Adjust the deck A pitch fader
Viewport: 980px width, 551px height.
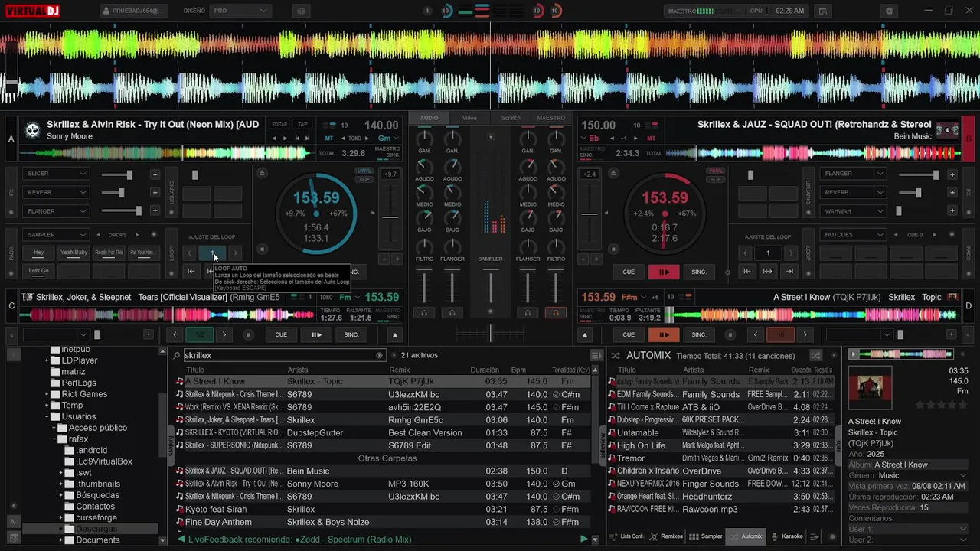pos(390,217)
